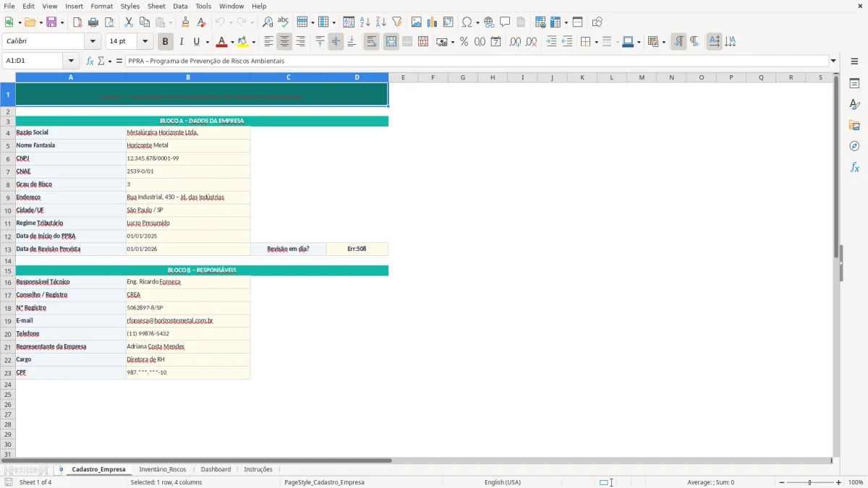Click the Sort dialog icon
868x488 pixels.
(x=349, y=22)
